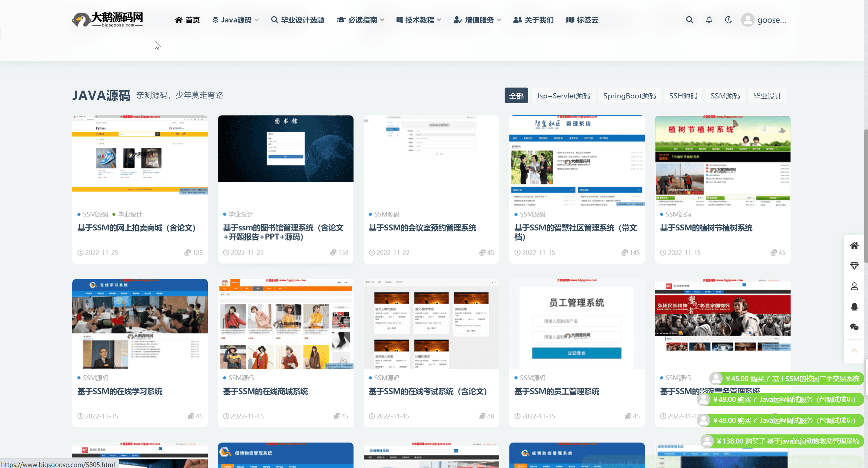
Task: Open 基于SSM的网上拍卖商城 article link
Action: [137, 228]
